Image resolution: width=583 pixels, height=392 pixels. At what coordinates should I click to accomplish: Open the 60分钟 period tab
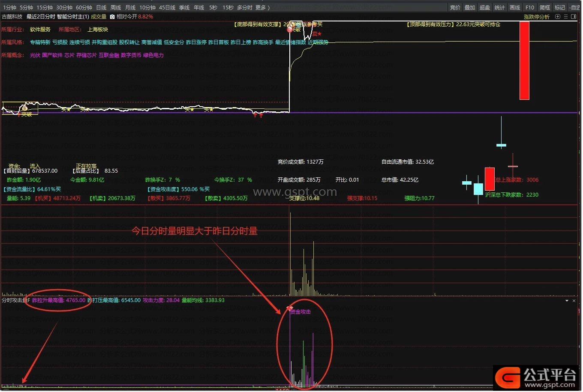pyautogui.click(x=84, y=8)
